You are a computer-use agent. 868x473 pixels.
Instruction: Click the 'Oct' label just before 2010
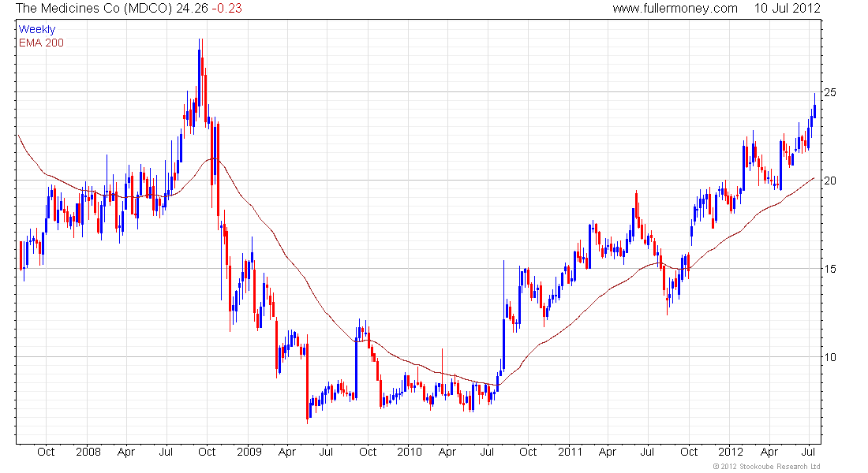[368, 452]
